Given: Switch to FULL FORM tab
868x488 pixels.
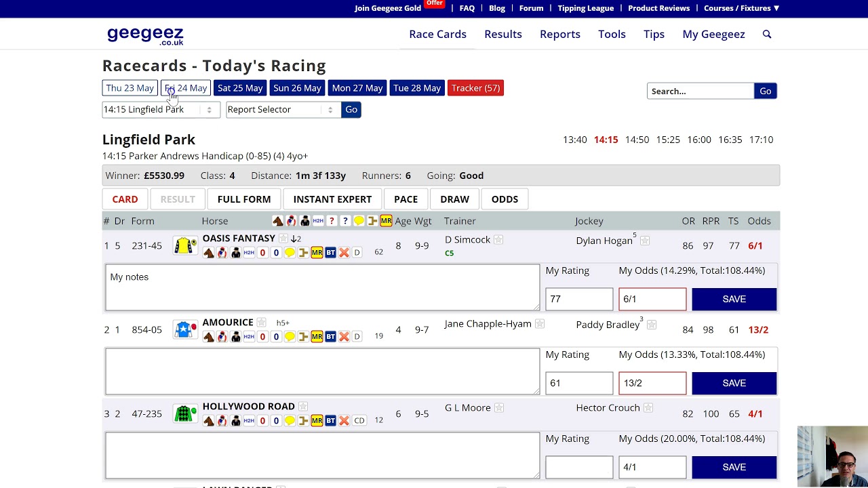Looking at the screenshot, I should (x=244, y=199).
